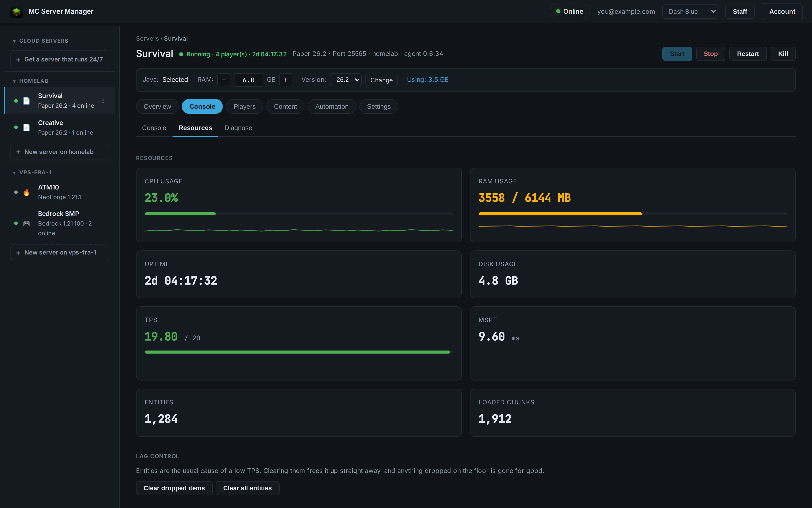Collapse the Cloud Servers section

pyautogui.click(x=40, y=41)
